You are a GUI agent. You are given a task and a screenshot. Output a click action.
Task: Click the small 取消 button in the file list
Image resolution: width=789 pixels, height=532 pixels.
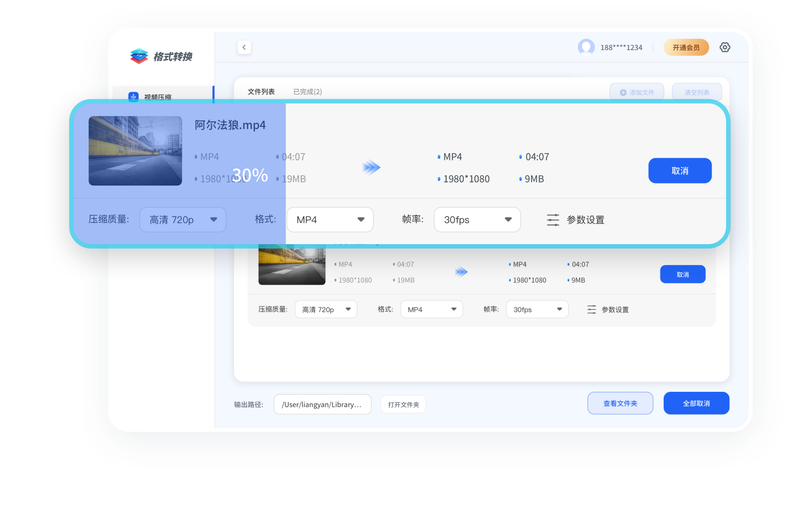coord(683,274)
